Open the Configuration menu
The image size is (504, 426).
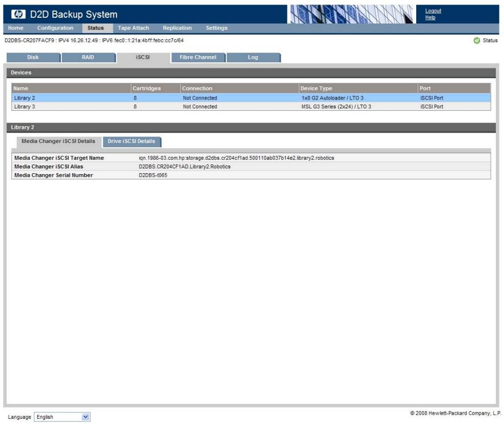55,28
